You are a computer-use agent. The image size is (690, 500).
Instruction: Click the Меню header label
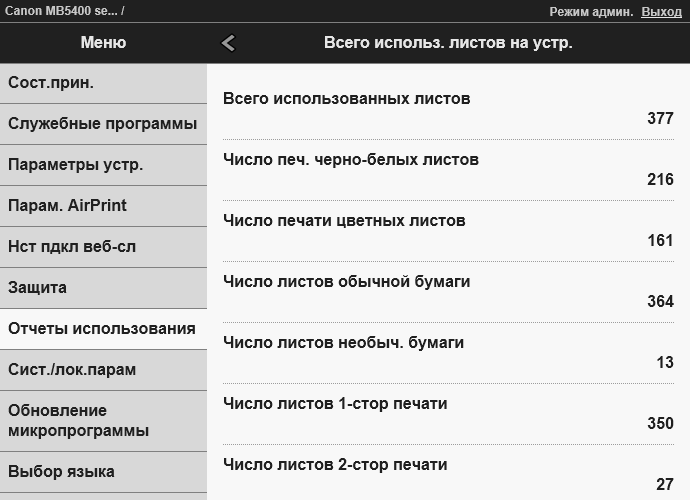103,43
